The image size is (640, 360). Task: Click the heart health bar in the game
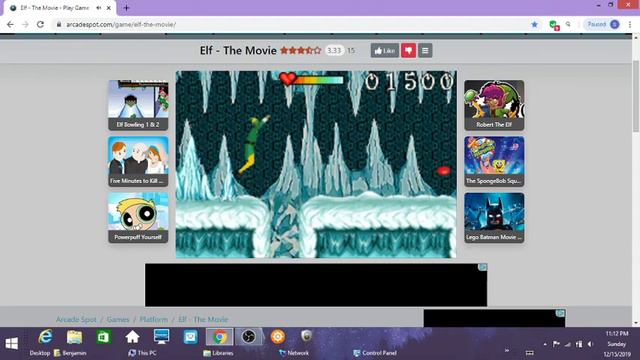click(x=312, y=79)
